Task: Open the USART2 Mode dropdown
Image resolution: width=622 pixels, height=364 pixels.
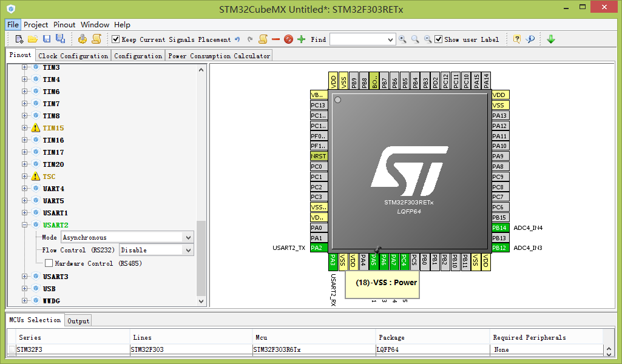Action: 188,237
